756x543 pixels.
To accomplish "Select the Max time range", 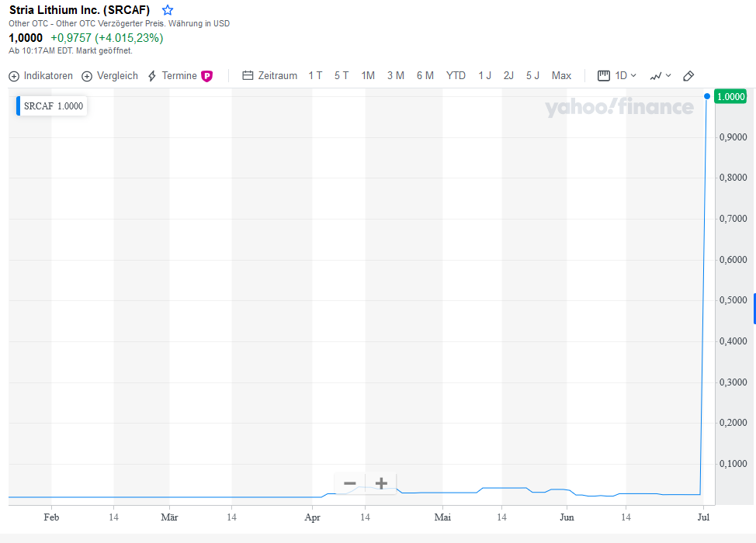I will point(561,75).
